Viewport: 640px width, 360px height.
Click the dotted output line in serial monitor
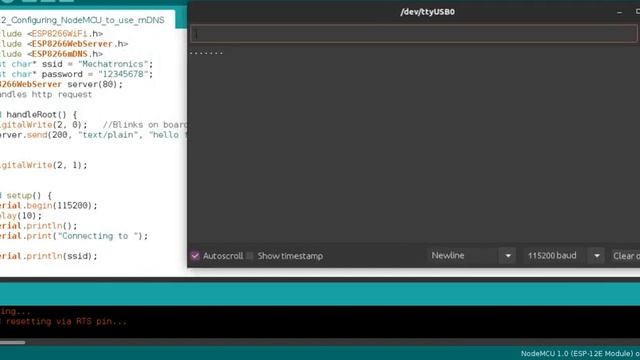(207, 53)
